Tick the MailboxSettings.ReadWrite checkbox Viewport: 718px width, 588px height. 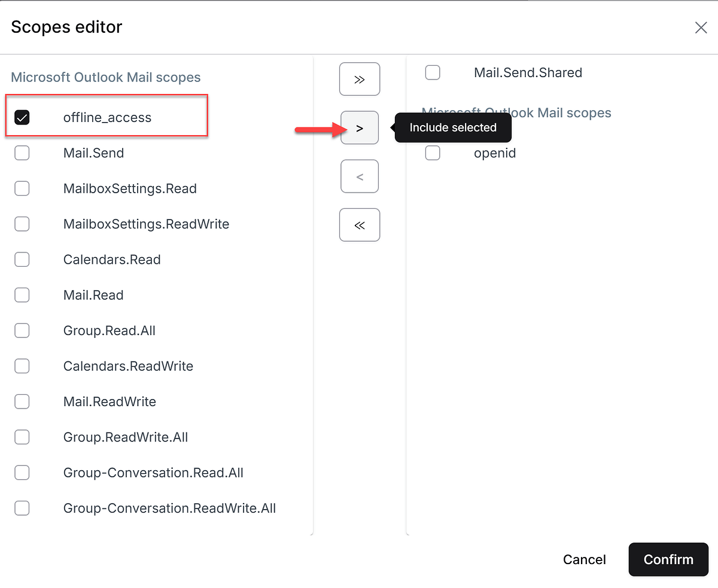coord(22,224)
